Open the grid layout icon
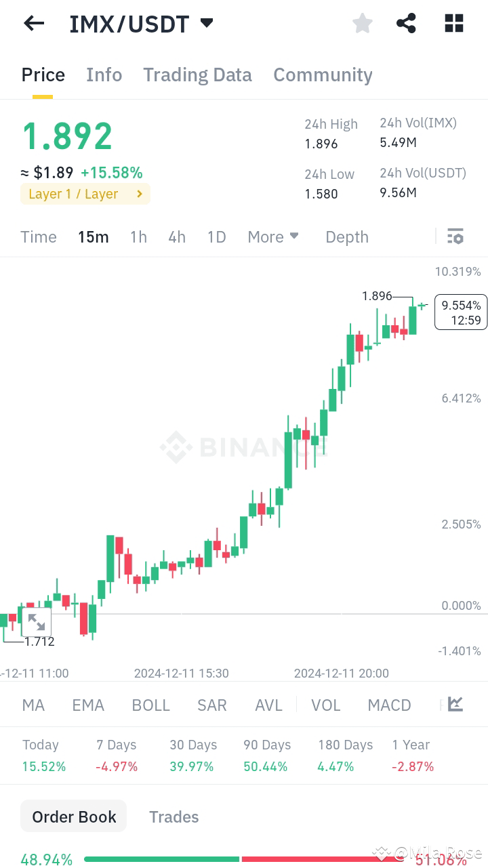Image resolution: width=488 pixels, height=868 pixels. tap(453, 23)
